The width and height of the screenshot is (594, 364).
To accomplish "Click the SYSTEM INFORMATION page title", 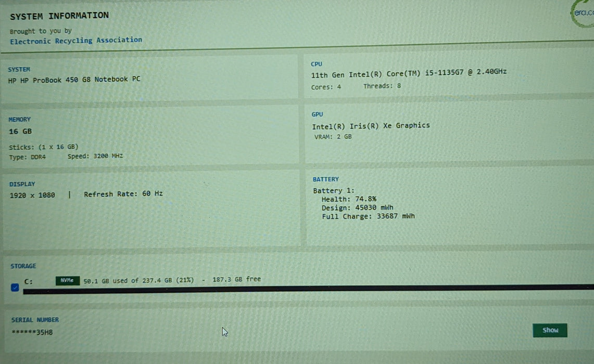I will coord(59,16).
